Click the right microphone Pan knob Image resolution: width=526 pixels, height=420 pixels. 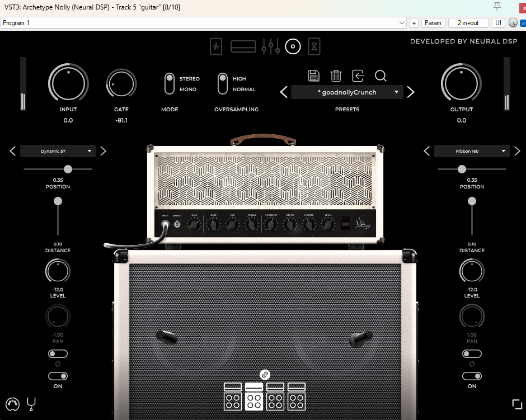[x=472, y=317]
